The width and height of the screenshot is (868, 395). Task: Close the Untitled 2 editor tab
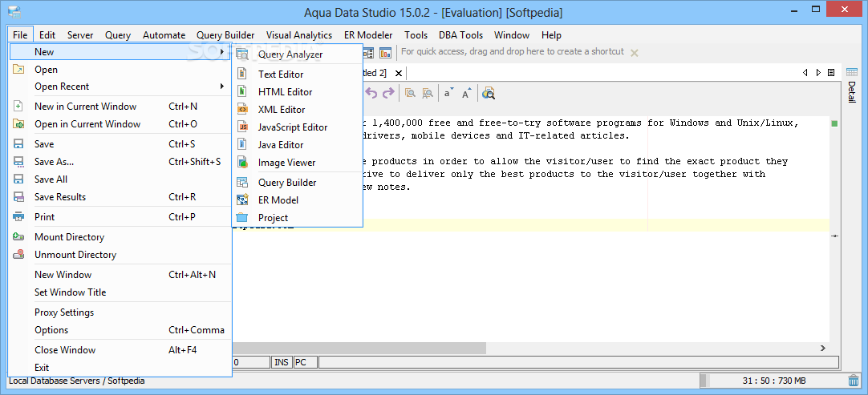click(x=398, y=73)
